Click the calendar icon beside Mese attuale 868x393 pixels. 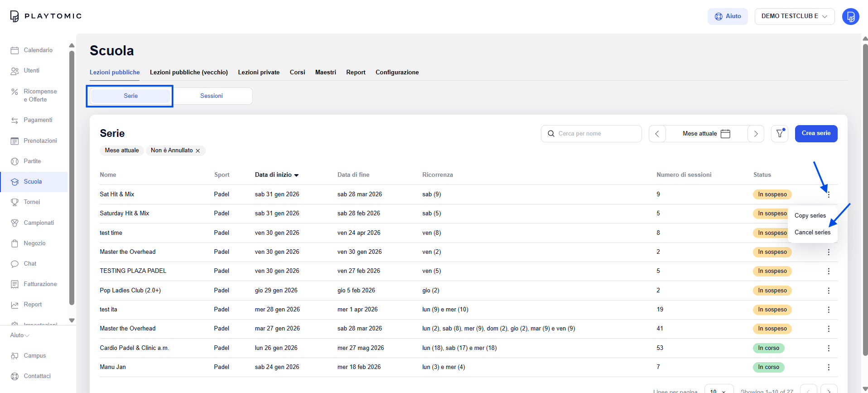725,134
